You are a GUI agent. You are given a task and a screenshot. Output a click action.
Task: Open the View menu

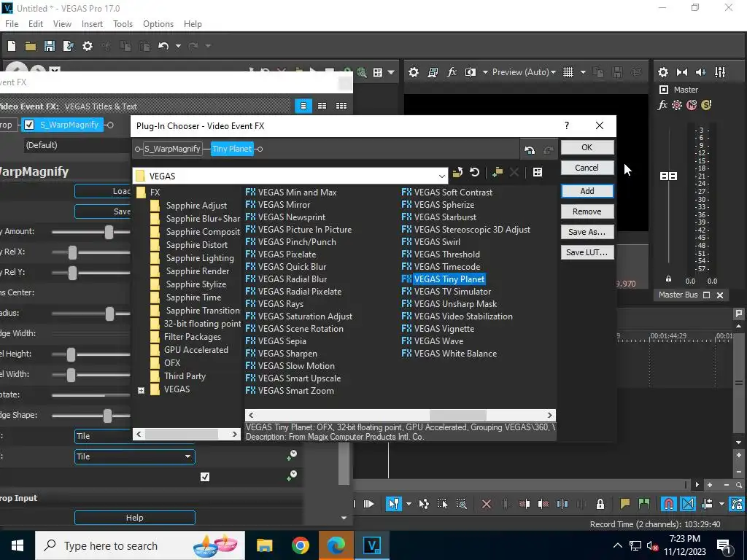click(62, 24)
